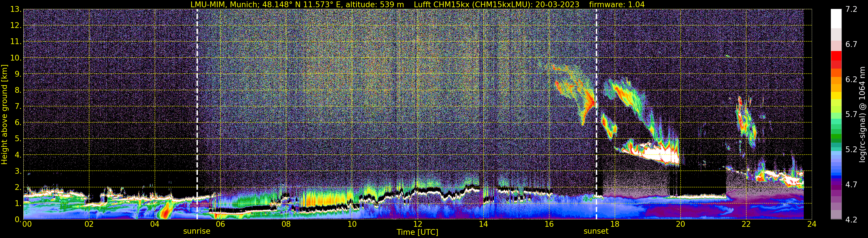Click the colorbar value '4.2'
Screen dimensions: 868x238
851,220
